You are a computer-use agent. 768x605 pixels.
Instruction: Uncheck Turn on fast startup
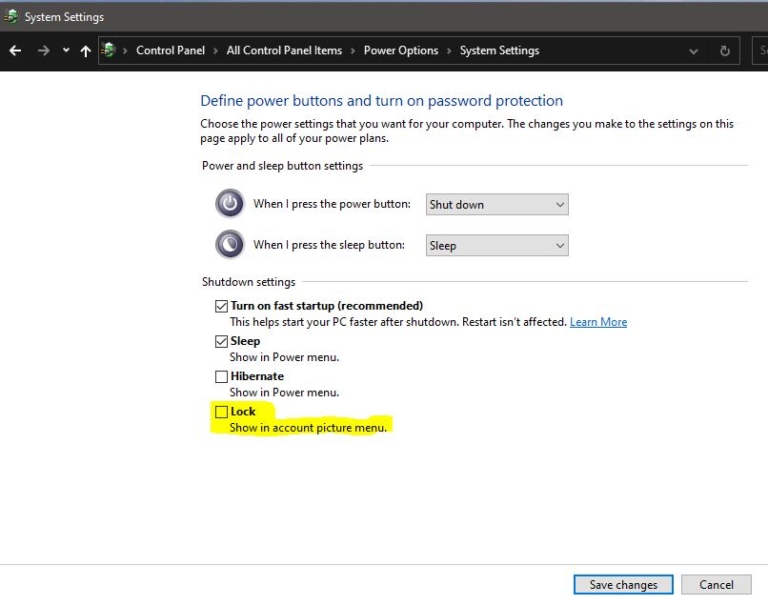(221, 306)
